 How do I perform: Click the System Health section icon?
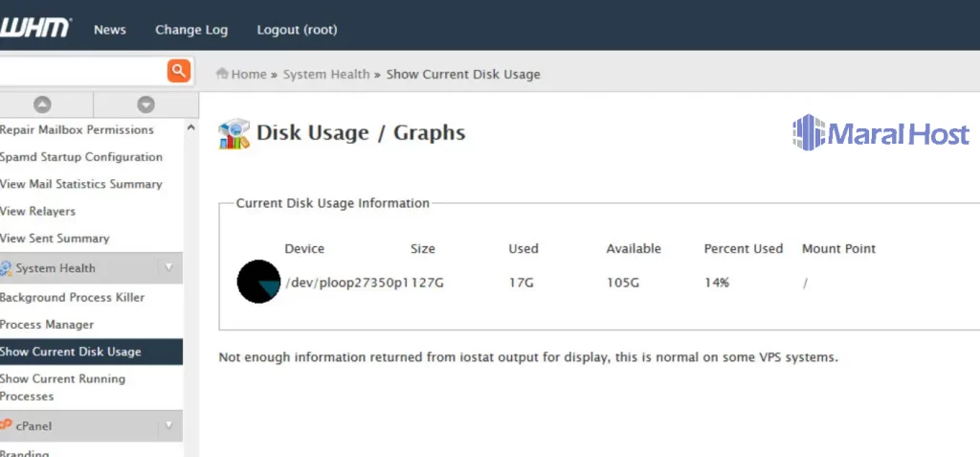7,268
